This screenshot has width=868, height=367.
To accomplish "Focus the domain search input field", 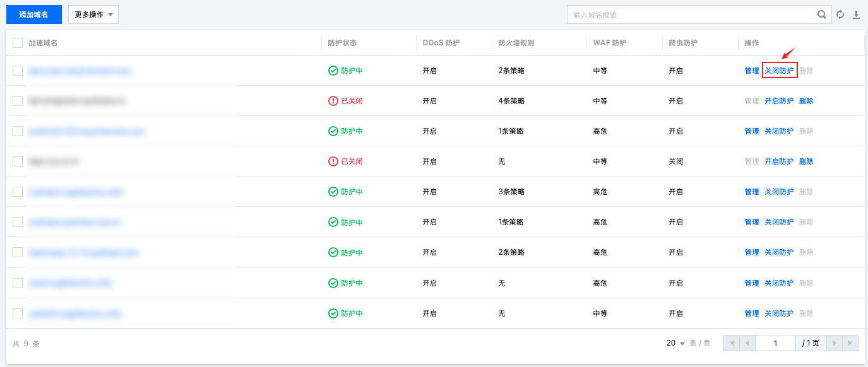I will click(x=691, y=15).
